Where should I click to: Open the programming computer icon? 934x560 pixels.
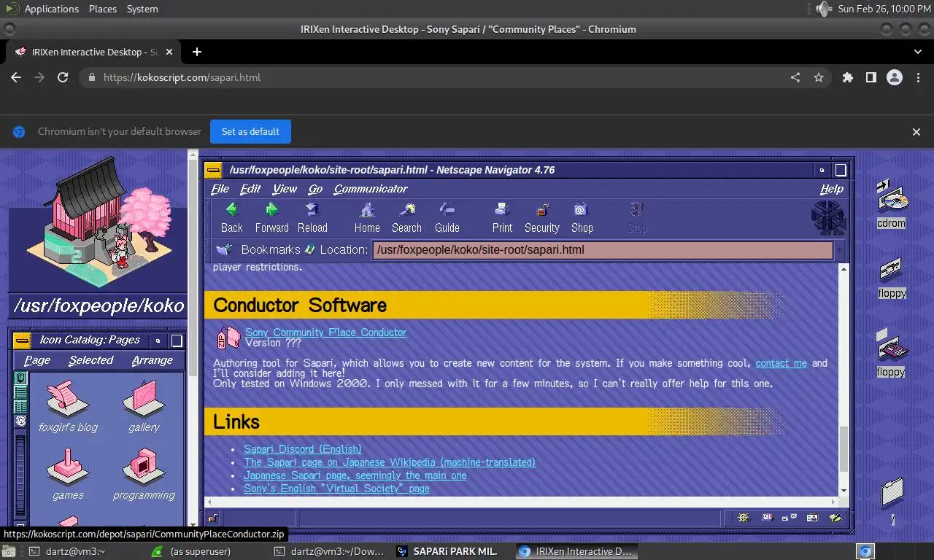point(144,467)
